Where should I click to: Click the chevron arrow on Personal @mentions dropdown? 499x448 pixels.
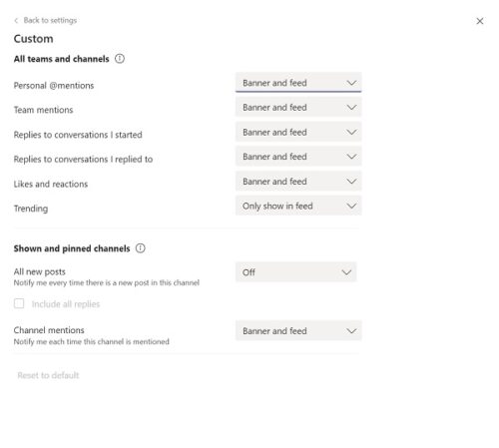click(x=351, y=83)
